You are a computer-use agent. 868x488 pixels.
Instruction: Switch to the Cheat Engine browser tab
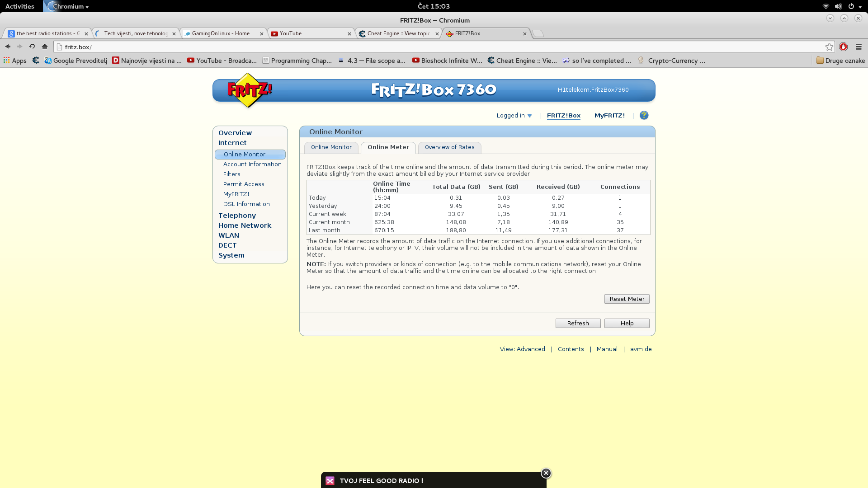(399, 33)
